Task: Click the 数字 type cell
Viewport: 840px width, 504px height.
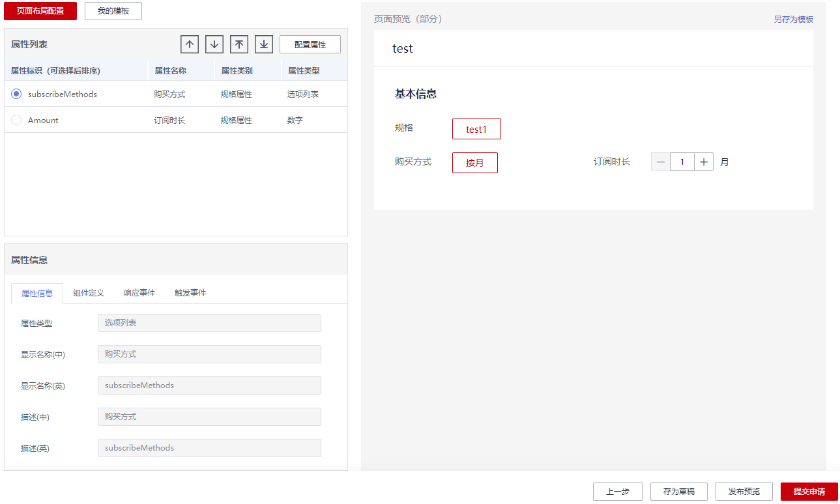Action: pyautogui.click(x=295, y=120)
